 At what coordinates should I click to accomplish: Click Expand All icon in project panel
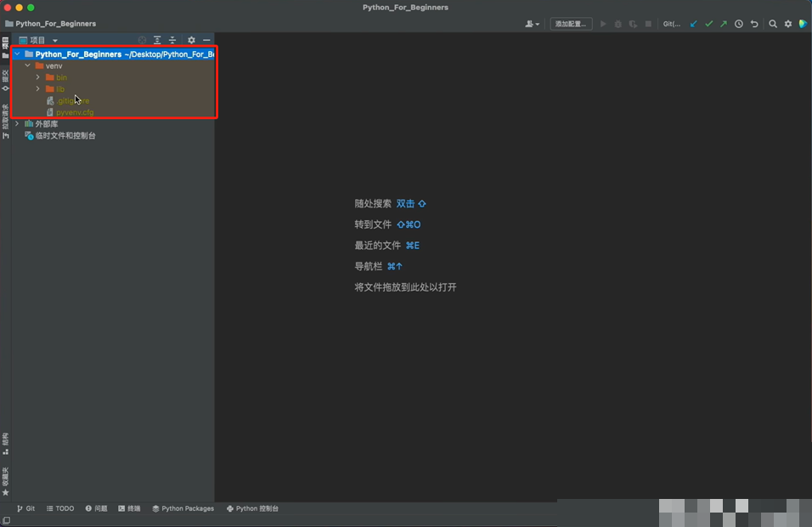pyautogui.click(x=157, y=40)
